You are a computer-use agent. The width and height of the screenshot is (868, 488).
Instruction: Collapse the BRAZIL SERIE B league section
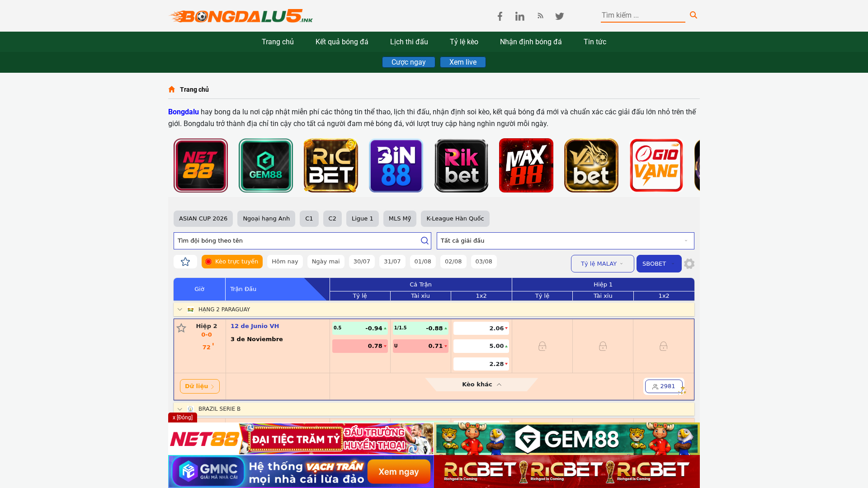point(180,409)
